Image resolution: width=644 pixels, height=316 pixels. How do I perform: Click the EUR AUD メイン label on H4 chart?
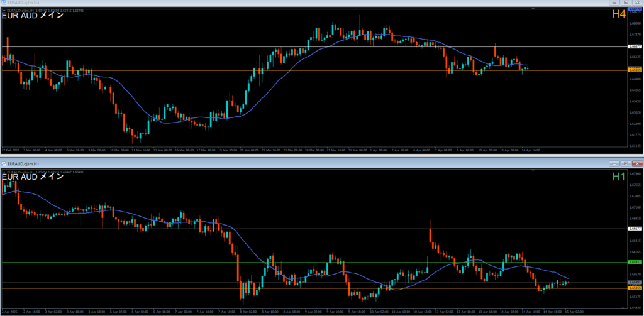click(x=33, y=16)
